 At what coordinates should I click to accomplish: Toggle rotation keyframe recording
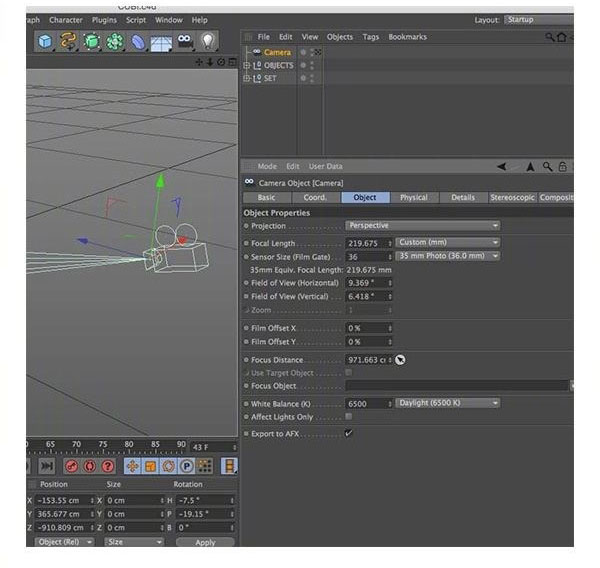[x=168, y=466]
